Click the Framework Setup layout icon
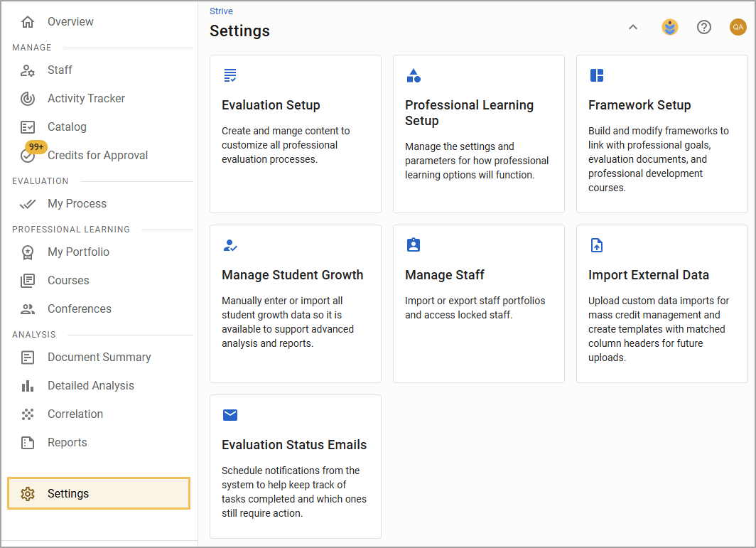Image resolution: width=756 pixels, height=548 pixels. coord(597,75)
